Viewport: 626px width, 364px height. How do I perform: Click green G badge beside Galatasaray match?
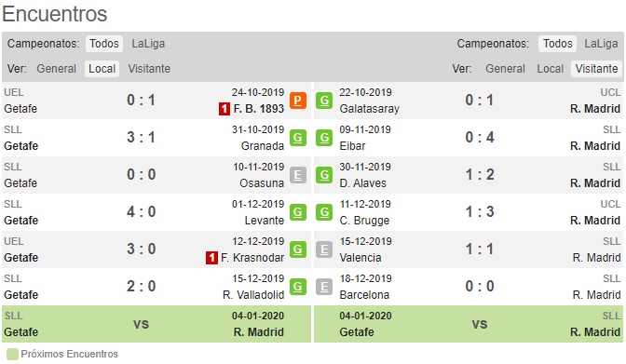pyautogui.click(x=324, y=101)
